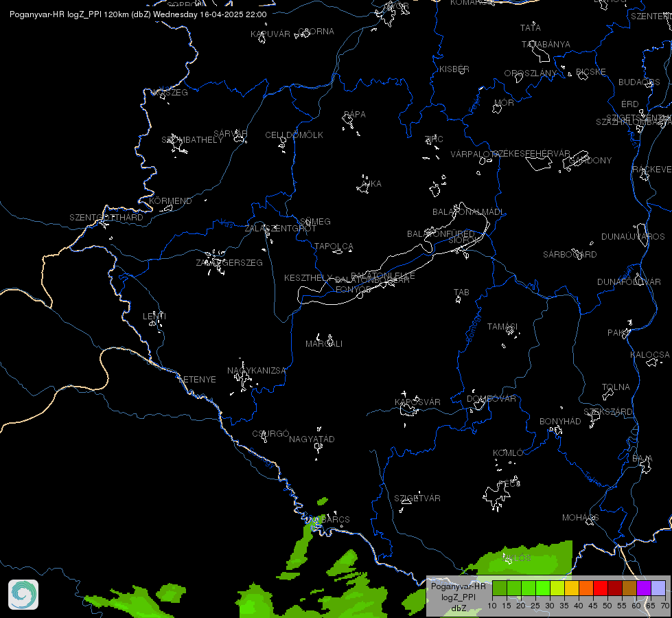
Task: Click the DUNAÚJVÁROS city label
Action: tap(633, 237)
